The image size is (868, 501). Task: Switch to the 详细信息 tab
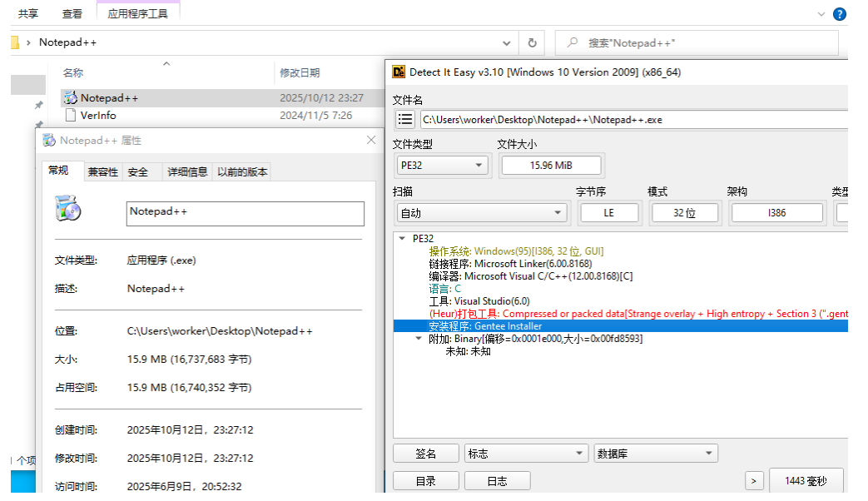pyautogui.click(x=187, y=171)
